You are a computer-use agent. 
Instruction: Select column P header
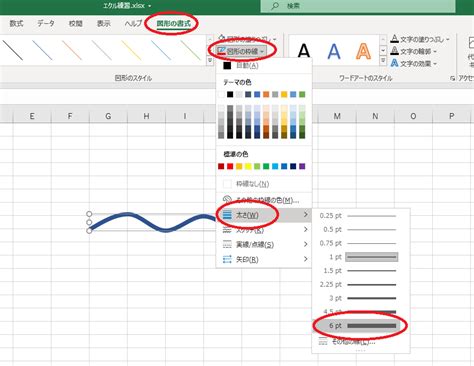point(452,116)
